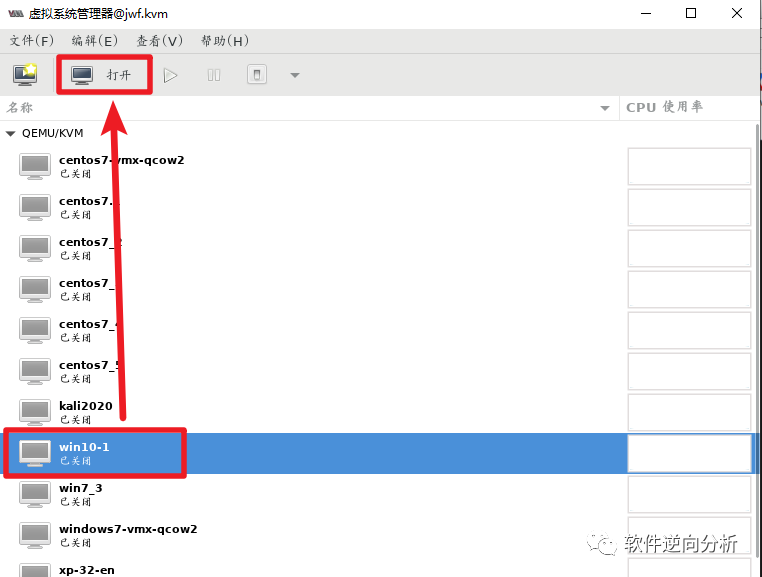This screenshot has width=762, height=577.
Task: Start the virtual machine with the play icon
Action: pos(170,75)
